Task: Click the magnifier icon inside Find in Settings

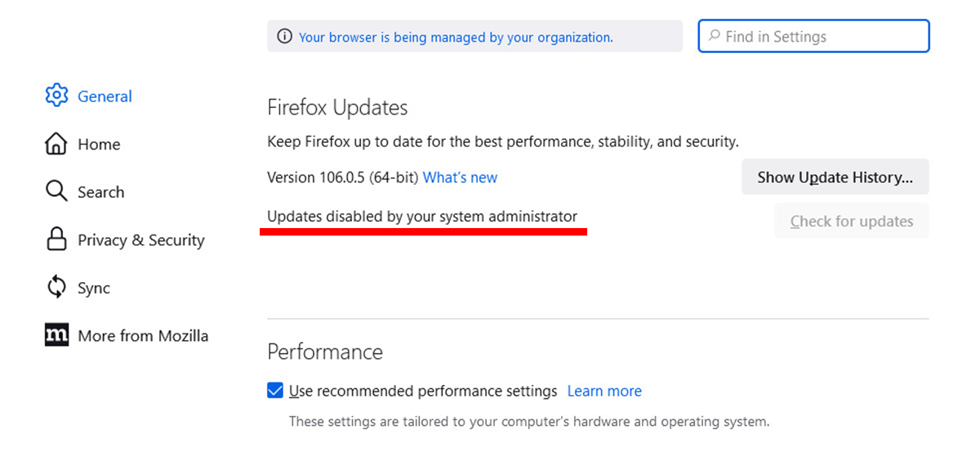Action: coord(715,36)
